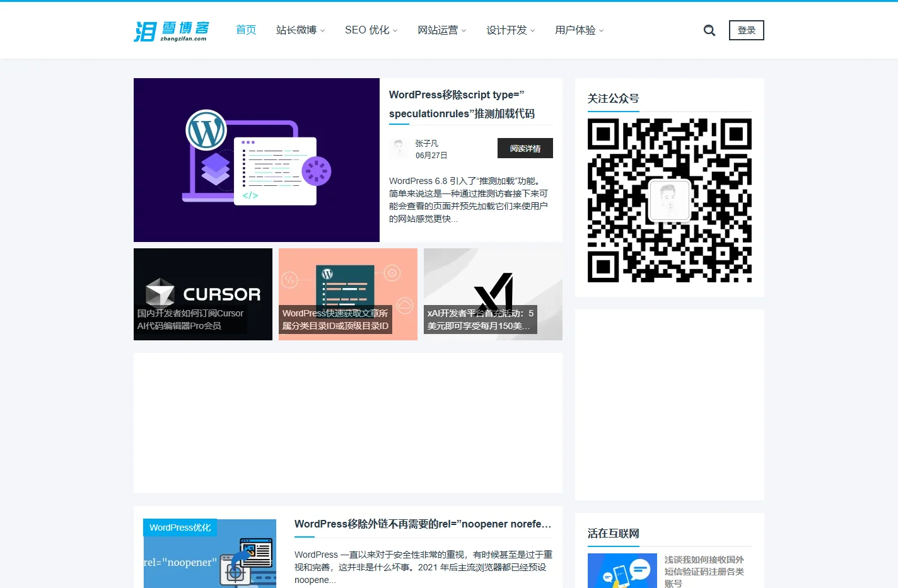The height and width of the screenshot is (588, 898).
Task: Click the 浅谈我如何接收国外 sidebar thumbnail
Action: [622, 570]
